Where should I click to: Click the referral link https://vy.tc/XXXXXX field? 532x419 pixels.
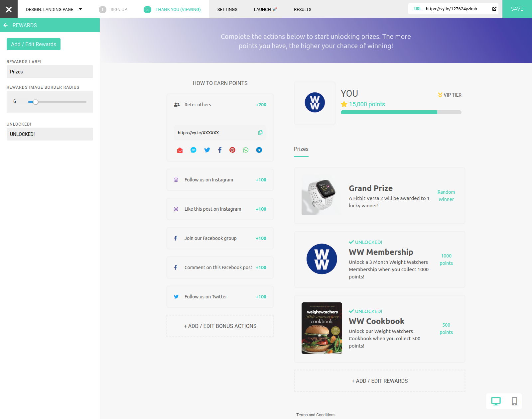pos(220,133)
